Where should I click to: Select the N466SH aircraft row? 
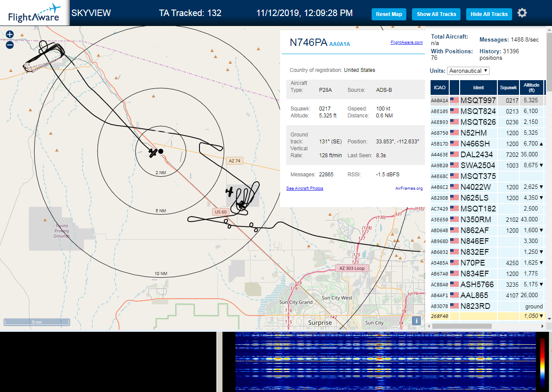pos(487,144)
